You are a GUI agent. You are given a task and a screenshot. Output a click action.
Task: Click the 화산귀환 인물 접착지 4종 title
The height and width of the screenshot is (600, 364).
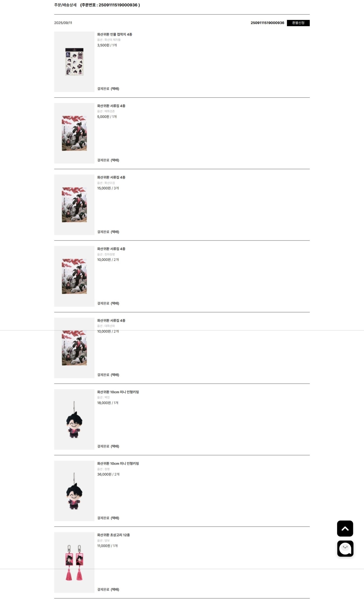115,35
